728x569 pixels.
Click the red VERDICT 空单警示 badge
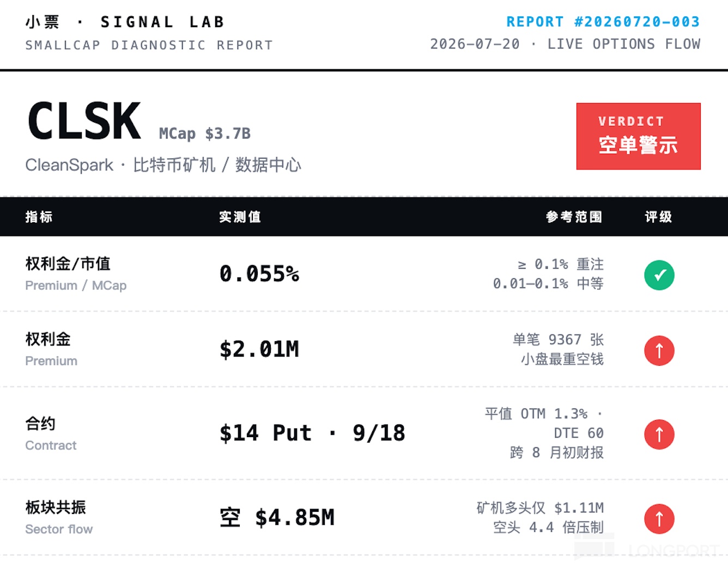point(639,136)
